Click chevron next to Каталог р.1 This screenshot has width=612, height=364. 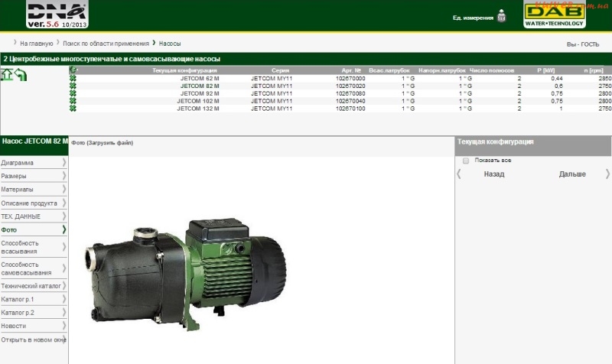64,299
